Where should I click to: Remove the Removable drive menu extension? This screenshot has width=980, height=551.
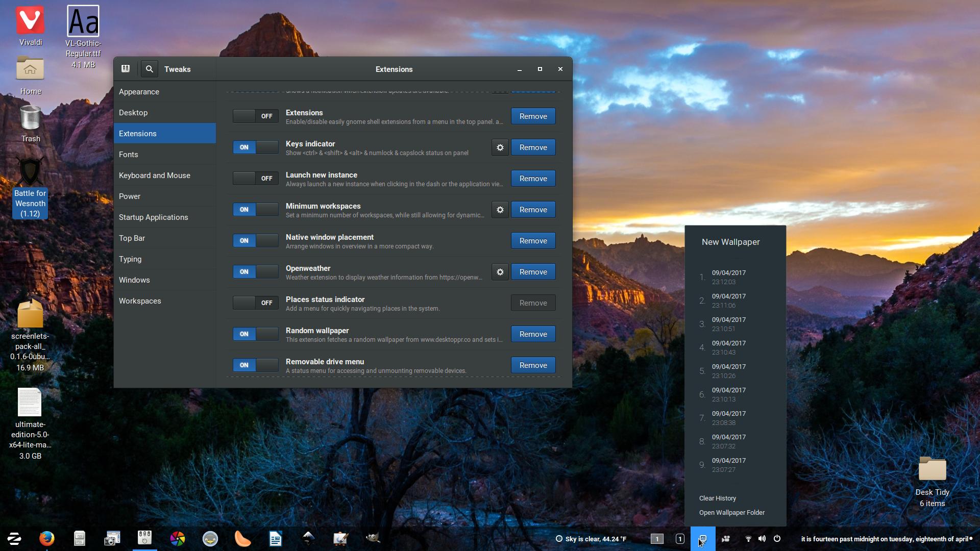(x=533, y=365)
